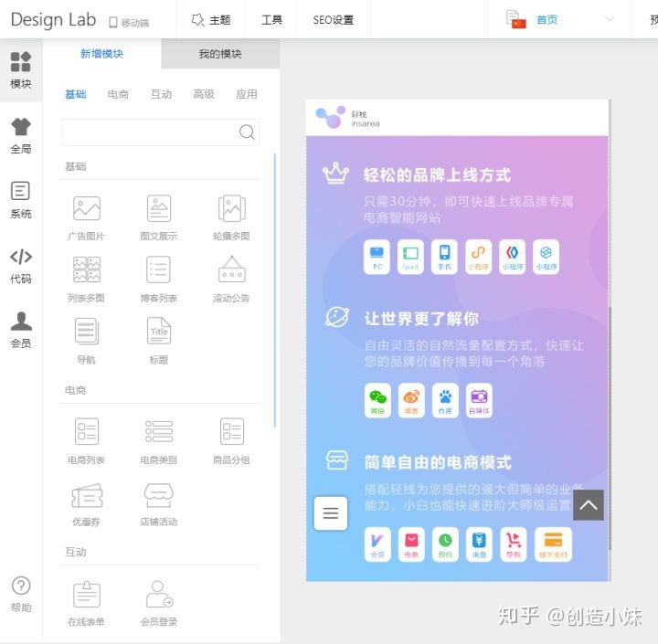This screenshot has width=658, height=644.
Task: Click the 自媒体 camera icon in preview
Action: click(479, 400)
